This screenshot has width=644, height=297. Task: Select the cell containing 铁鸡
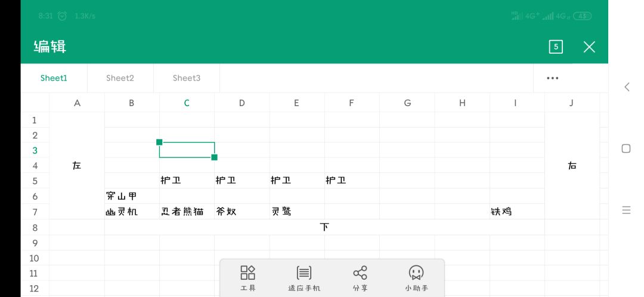pos(517,212)
